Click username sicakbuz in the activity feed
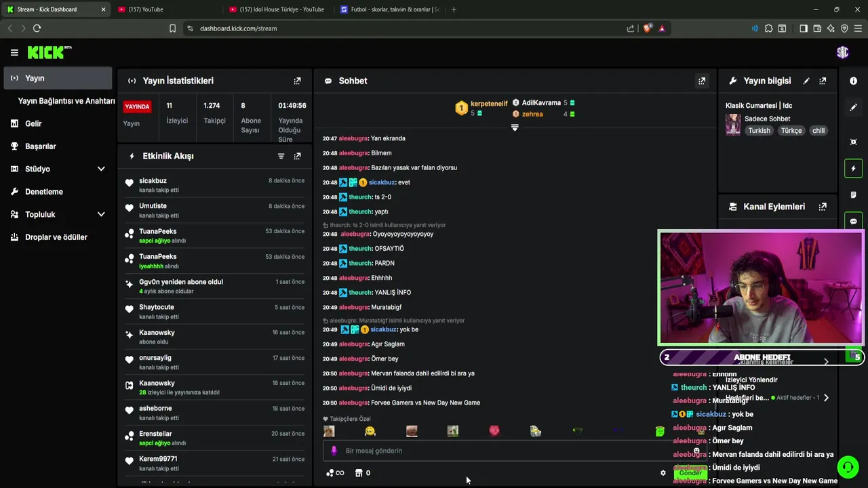868x488 pixels. [x=153, y=181]
